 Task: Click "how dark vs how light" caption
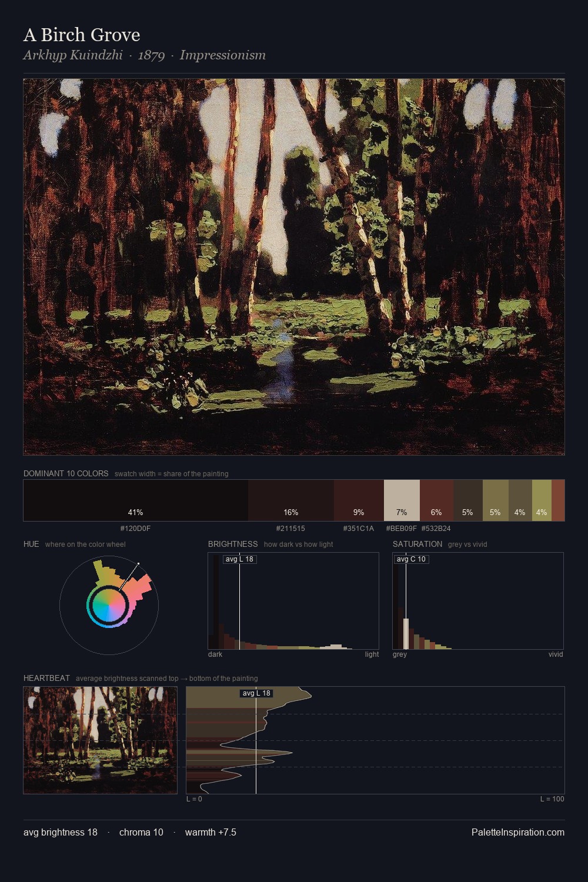pos(299,544)
